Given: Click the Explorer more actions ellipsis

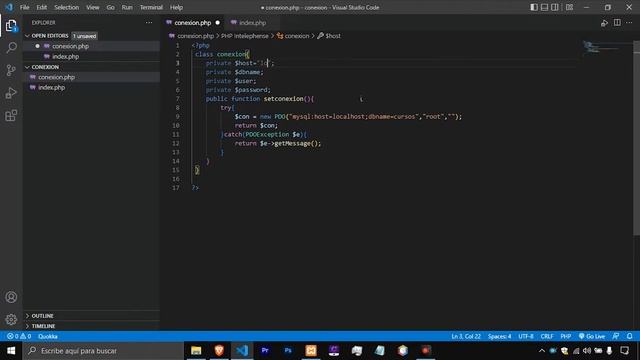Looking at the screenshot, I should coord(149,23).
